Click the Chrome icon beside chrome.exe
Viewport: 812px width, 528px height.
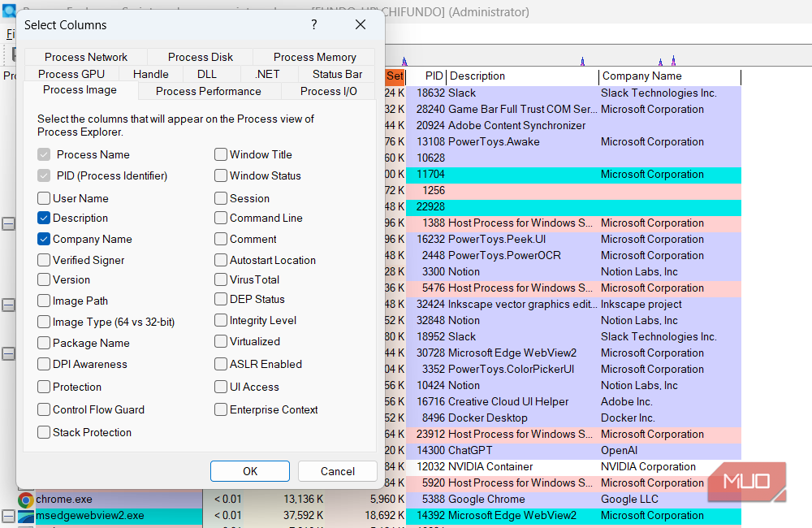click(25, 500)
